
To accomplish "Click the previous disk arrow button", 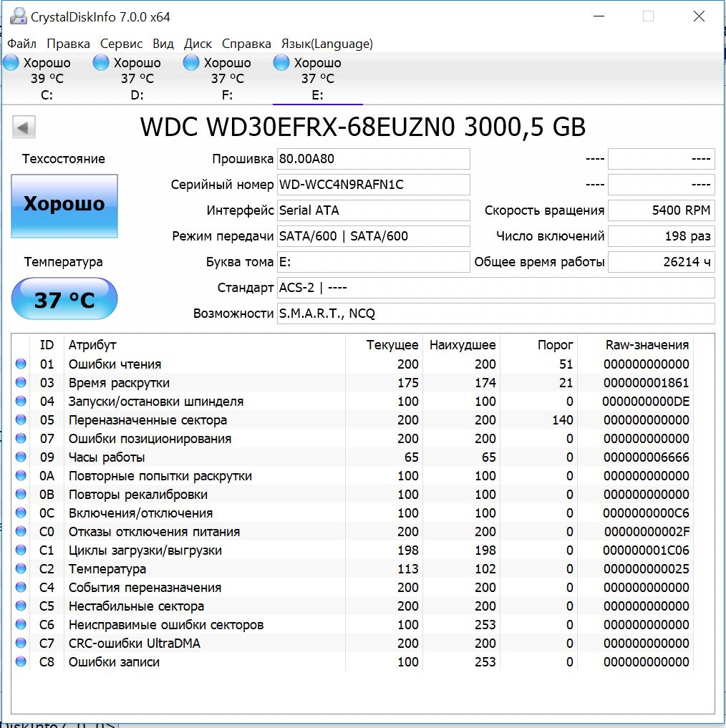I will [24, 128].
